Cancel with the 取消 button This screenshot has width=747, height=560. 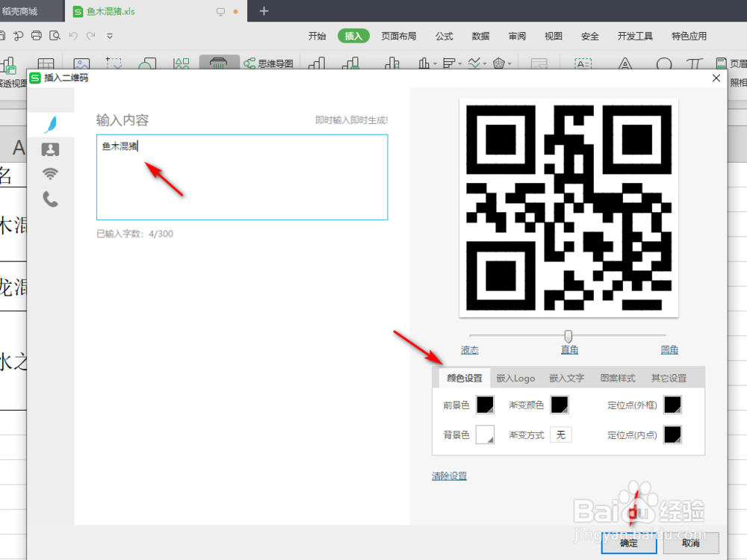coord(691,543)
